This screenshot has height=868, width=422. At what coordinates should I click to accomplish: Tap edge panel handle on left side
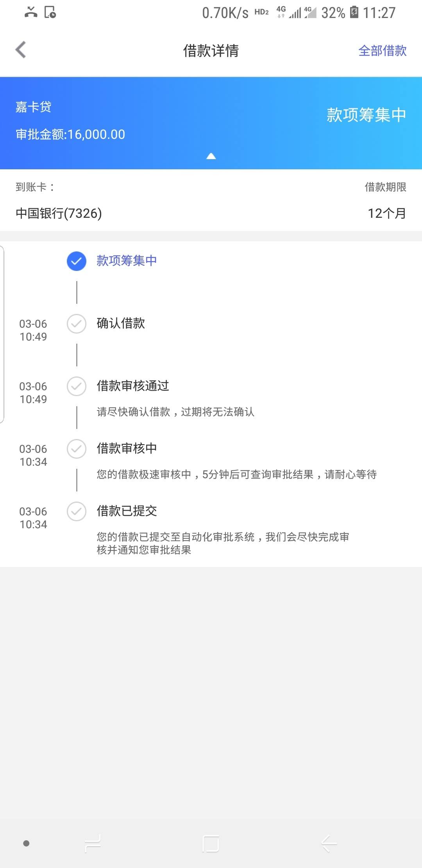(x=2, y=334)
